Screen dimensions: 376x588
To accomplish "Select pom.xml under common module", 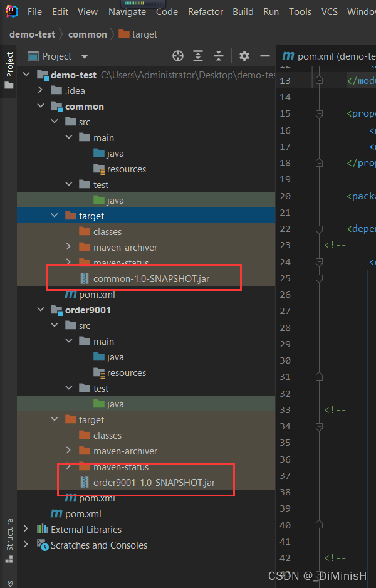I will (x=146, y=295).
